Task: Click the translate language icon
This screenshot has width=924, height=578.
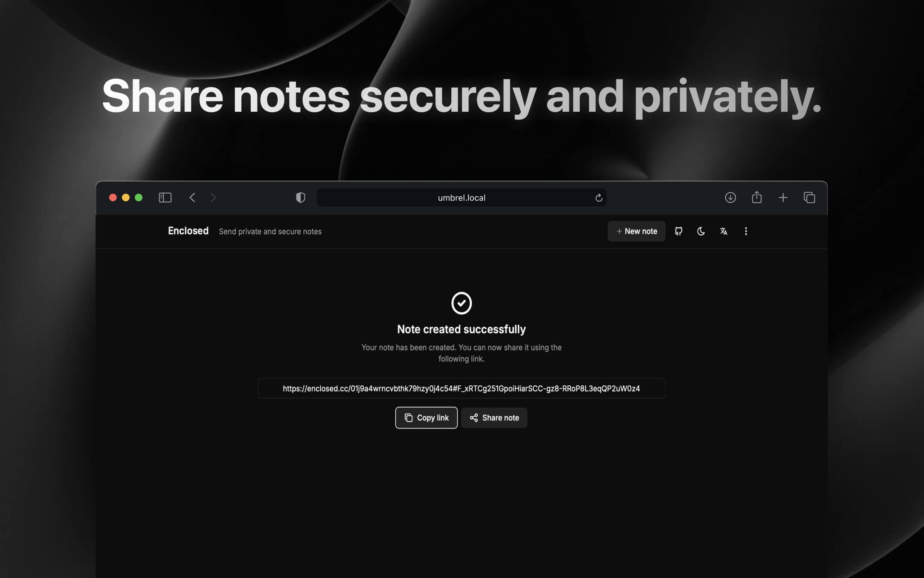Action: [723, 231]
